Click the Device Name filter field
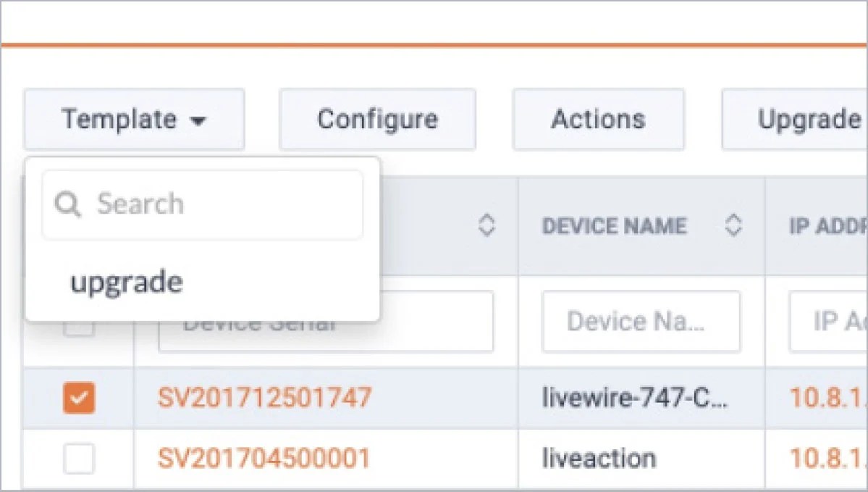 641,321
